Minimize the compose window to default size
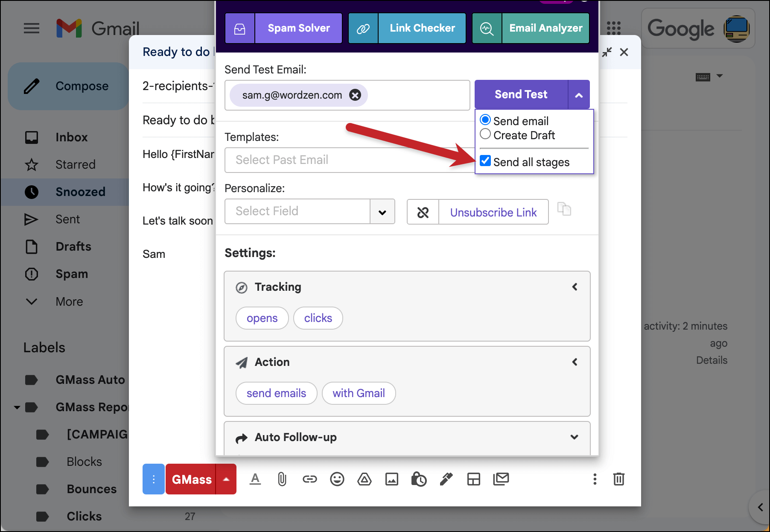 click(607, 52)
